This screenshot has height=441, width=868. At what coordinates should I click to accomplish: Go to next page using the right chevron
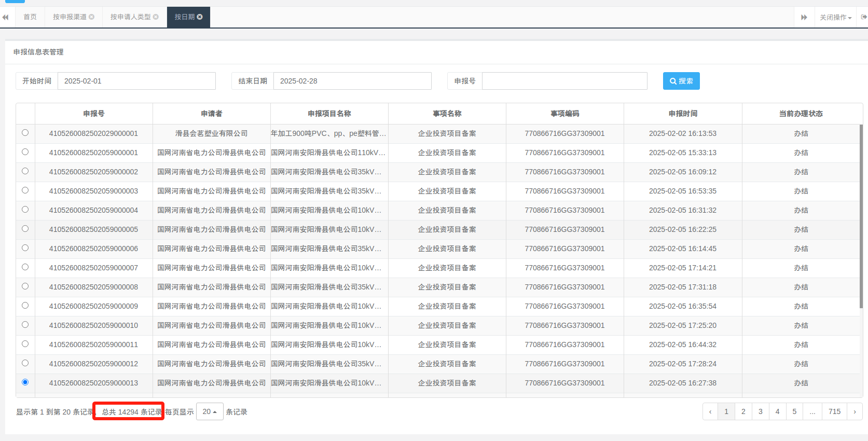855,411
